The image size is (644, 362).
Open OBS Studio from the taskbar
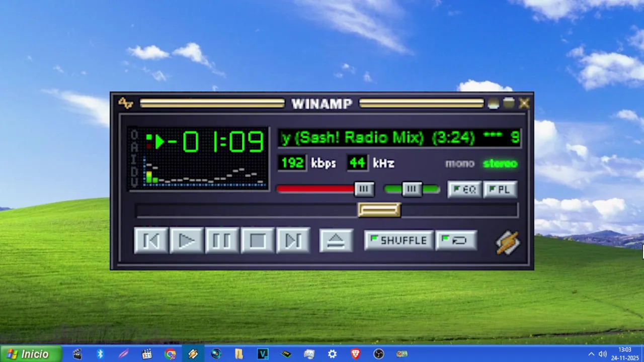(x=378, y=354)
